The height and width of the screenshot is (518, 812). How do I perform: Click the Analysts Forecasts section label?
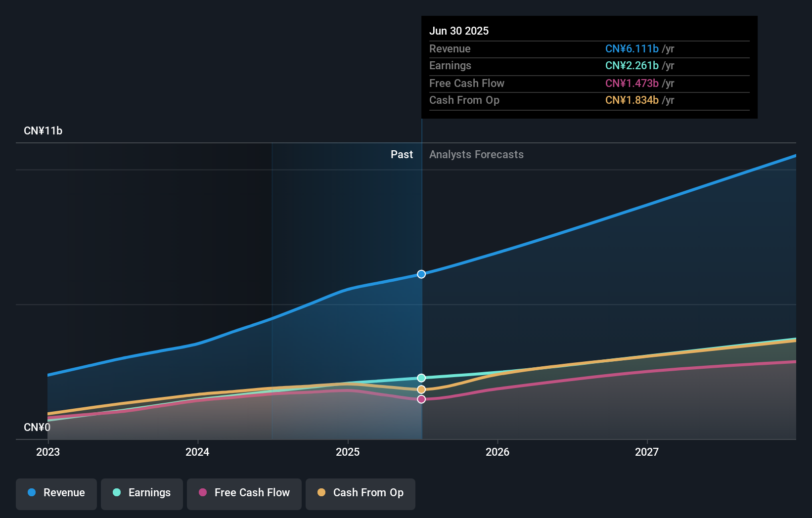[x=476, y=155]
